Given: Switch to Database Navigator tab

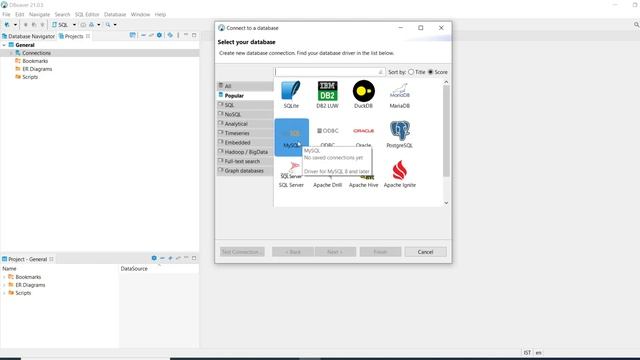Looking at the screenshot, I should coord(28,36).
